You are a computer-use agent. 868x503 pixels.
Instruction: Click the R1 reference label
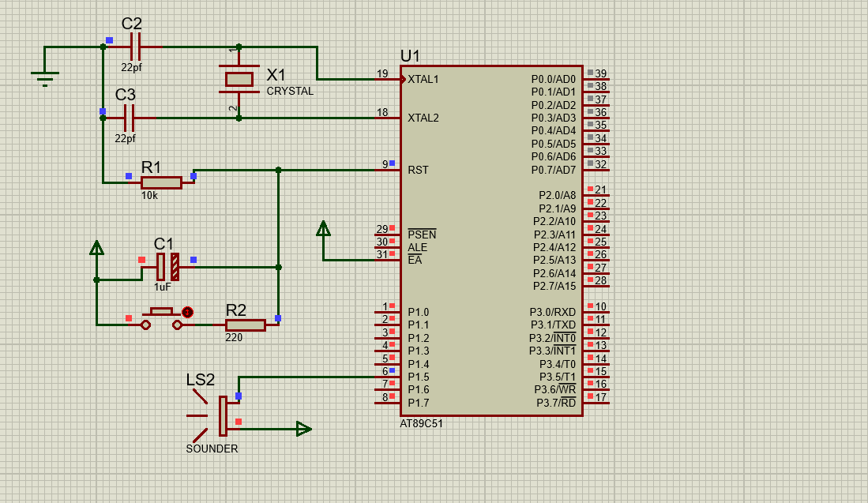pyautogui.click(x=151, y=167)
